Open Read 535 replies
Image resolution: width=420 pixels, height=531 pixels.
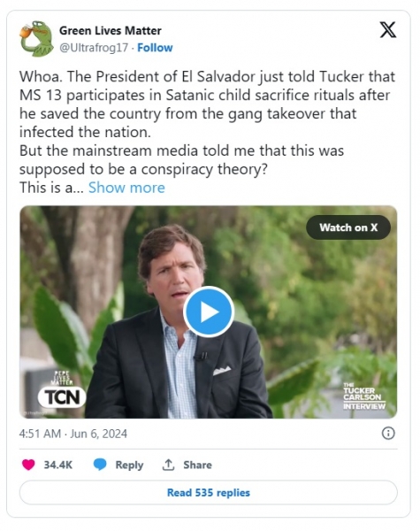coord(209,492)
